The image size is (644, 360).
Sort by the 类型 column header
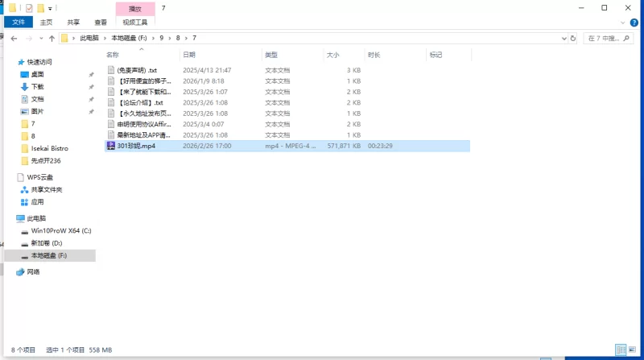coord(271,55)
